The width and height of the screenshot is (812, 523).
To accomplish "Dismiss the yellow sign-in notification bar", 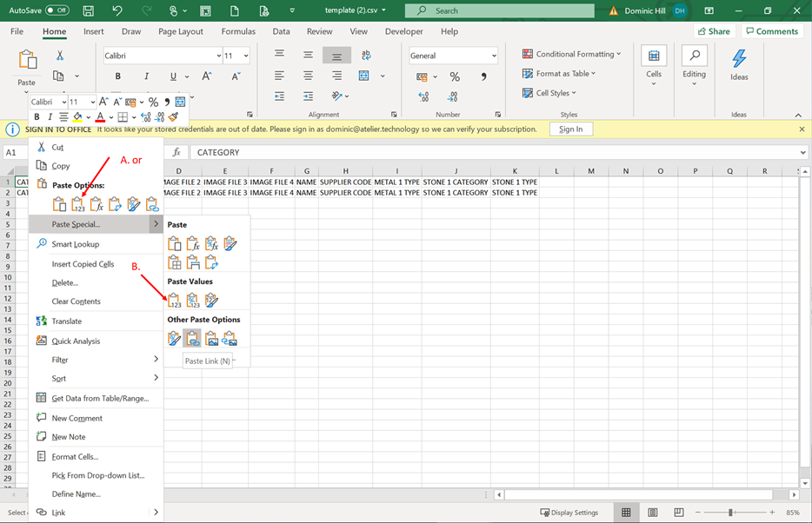I will [x=802, y=129].
